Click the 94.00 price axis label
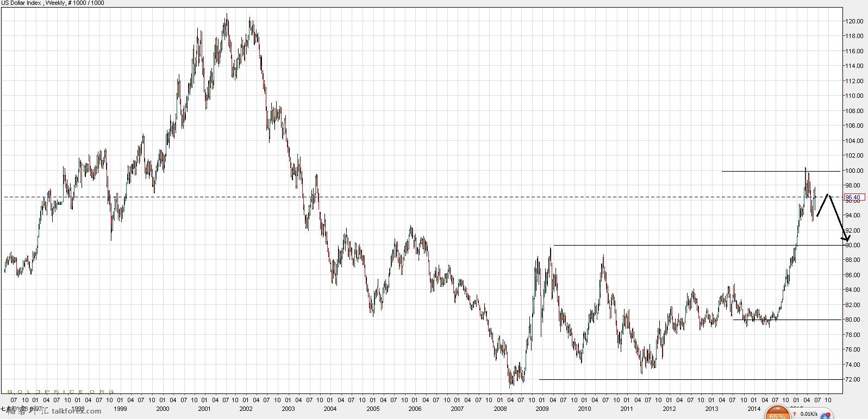868x419 pixels. (x=853, y=215)
